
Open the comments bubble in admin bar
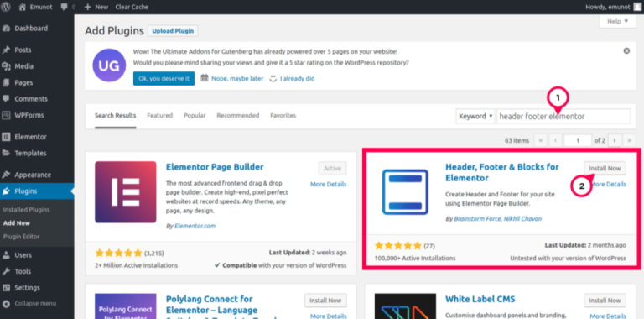pos(64,7)
